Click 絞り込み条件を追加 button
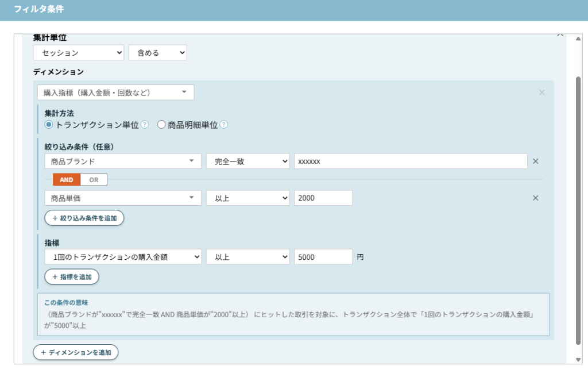This screenshot has height=369, width=588. pyautogui.click(x=84, y=218)
